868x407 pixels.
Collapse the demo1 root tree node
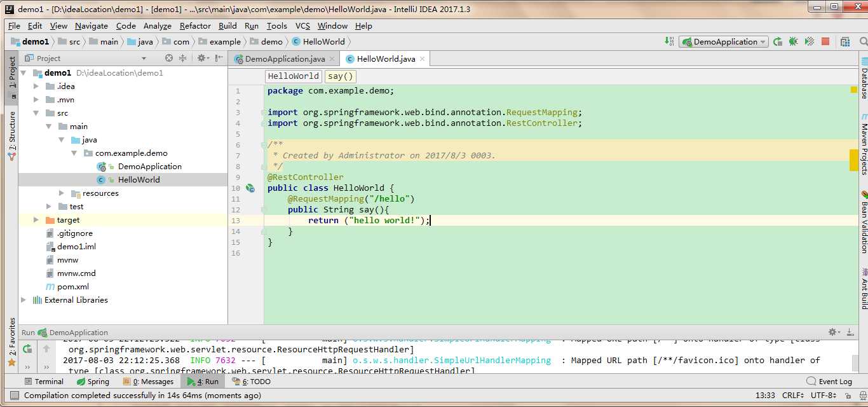(x=24, y=72)
